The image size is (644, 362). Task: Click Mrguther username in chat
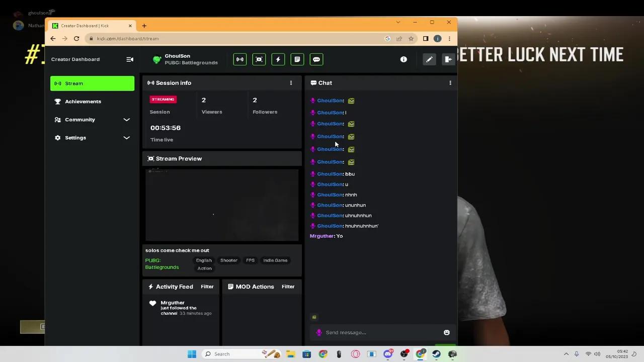point(322,236)
